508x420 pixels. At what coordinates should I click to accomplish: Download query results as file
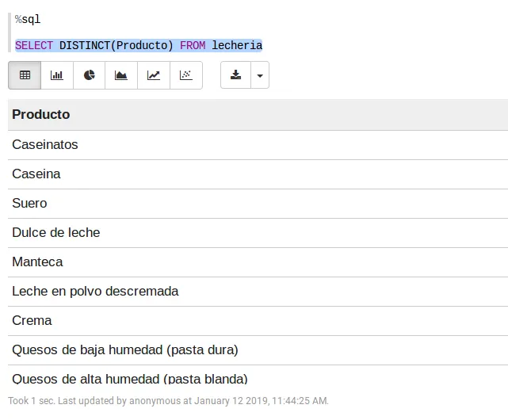click(235, 75)
